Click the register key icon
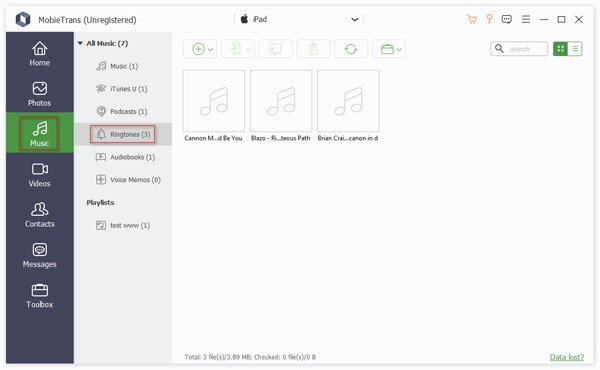The image size is (600, 370). pos(489,19)
